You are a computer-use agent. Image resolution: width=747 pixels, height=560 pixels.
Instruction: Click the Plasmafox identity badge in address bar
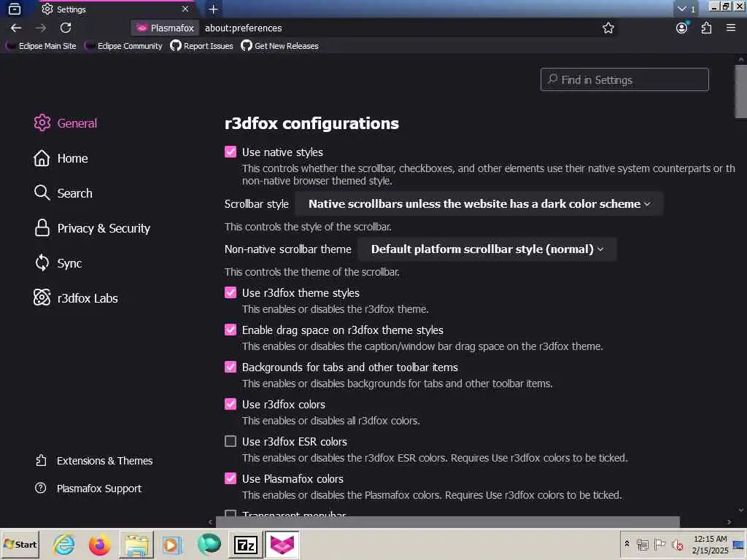click(165, 28)
